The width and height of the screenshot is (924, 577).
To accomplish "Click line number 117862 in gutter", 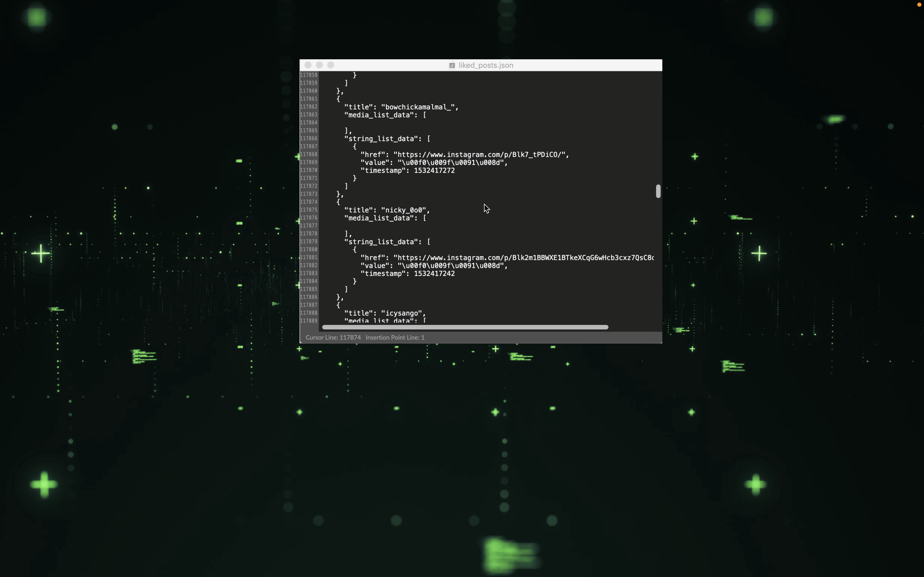I will [x=309, y=107].
